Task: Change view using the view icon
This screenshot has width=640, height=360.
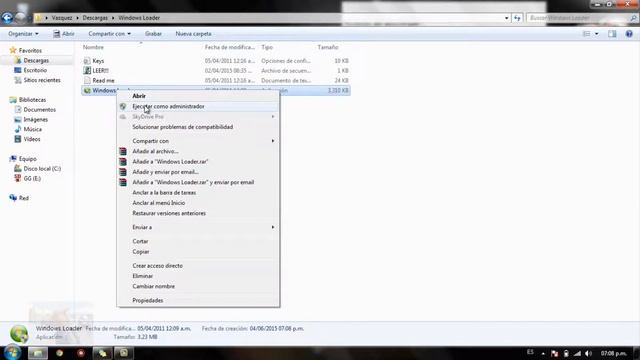Action: point(587,34)
